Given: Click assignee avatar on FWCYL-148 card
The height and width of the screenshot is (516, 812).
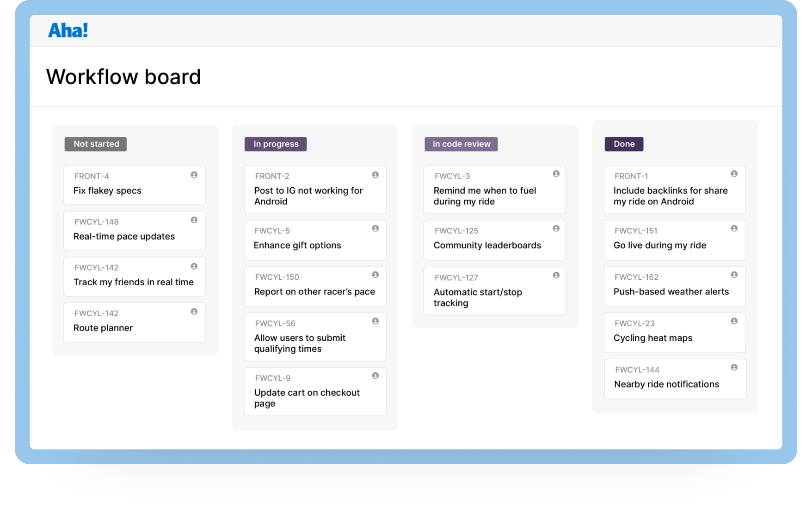Looking at the screenshot, I should click(194, 220).
